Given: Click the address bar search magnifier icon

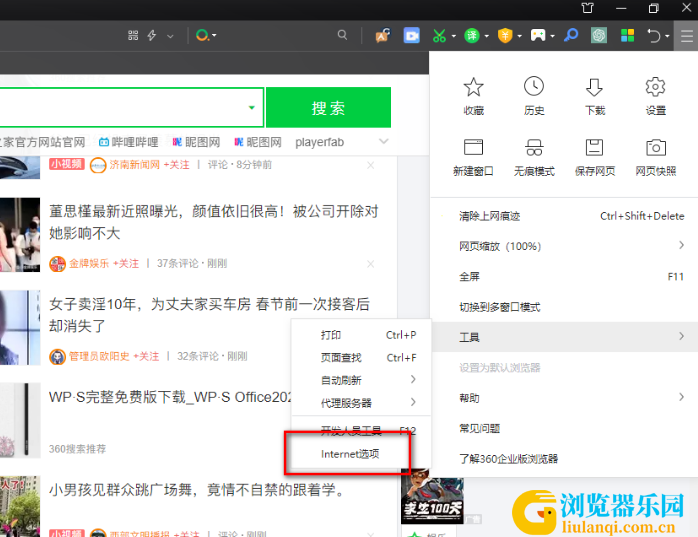Looking at the screenshot, I should (342, 35).
